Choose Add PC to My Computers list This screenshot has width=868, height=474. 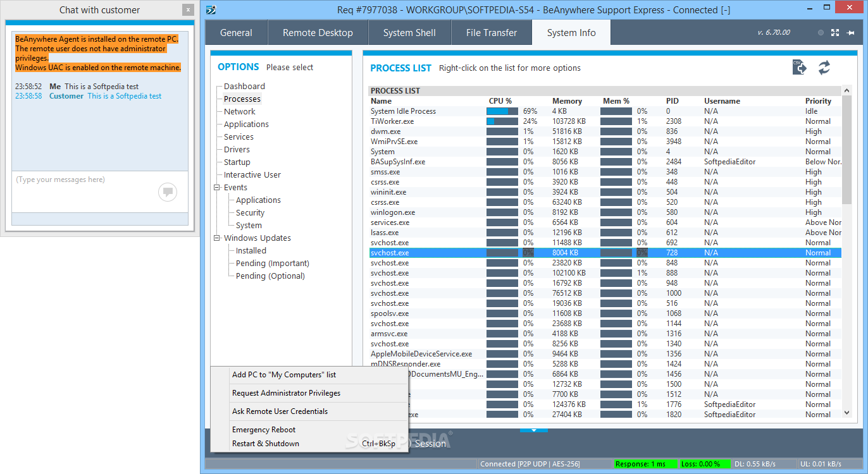click(x=309, y=375)
